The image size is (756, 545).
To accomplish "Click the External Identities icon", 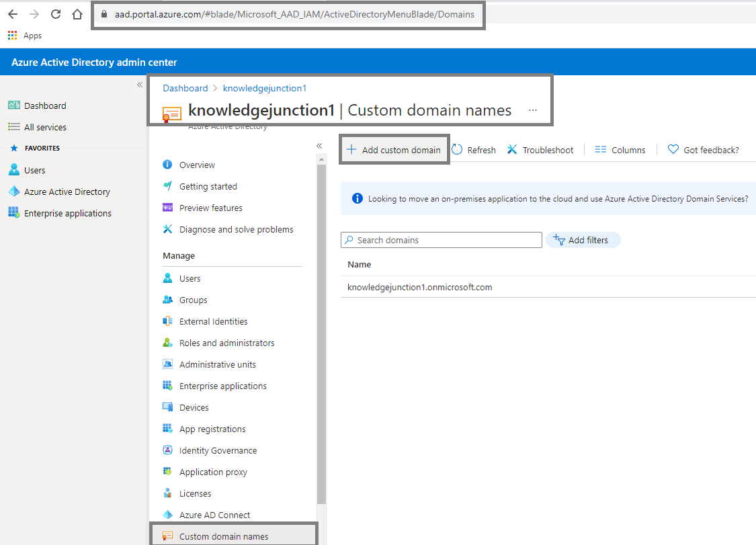I will click(167, 321).
